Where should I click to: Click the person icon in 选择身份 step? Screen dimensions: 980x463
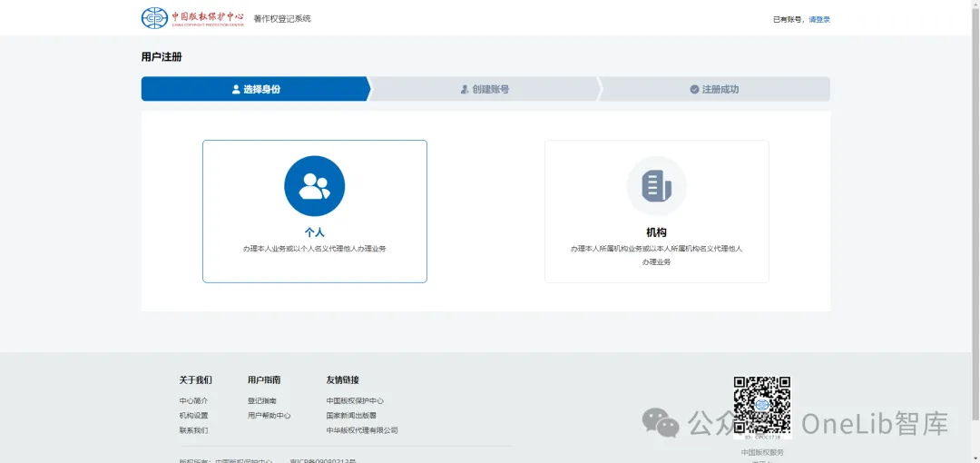point(236,90)
